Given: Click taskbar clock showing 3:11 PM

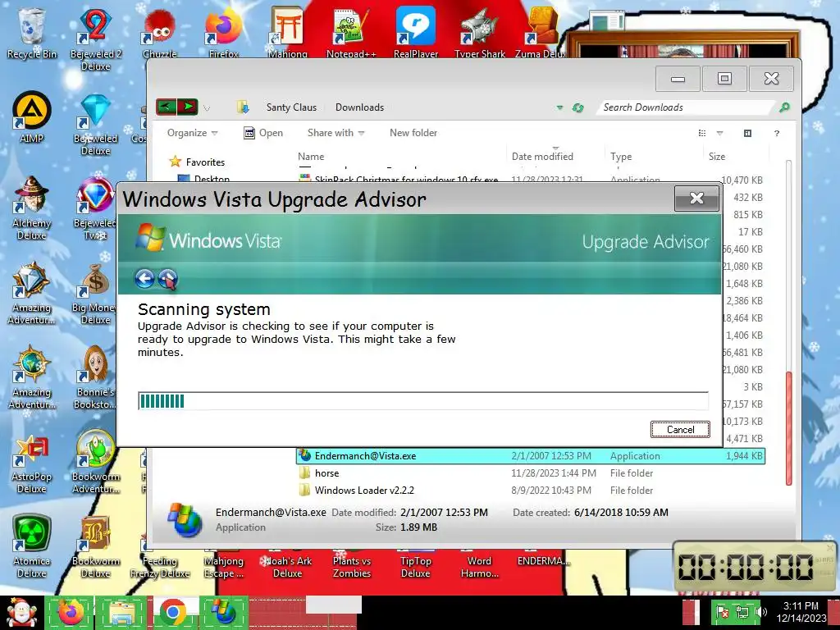Looking at the screenshot, I should pos(801,612).
